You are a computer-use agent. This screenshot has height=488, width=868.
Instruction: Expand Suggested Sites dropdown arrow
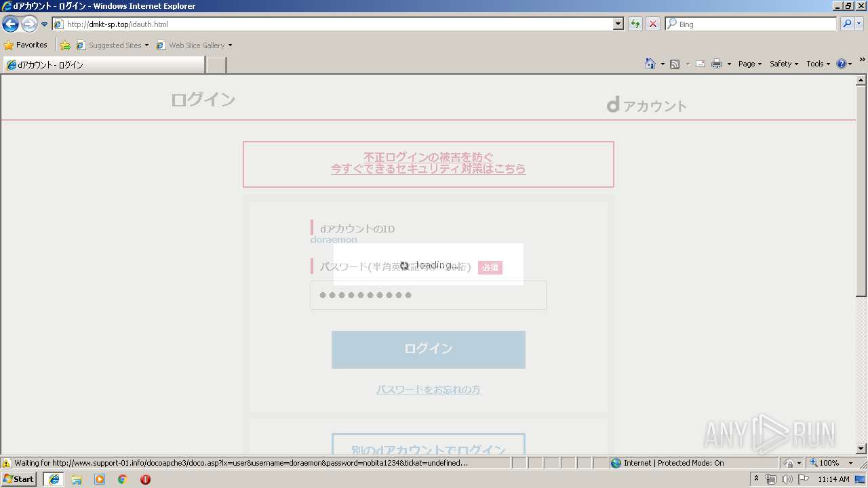tap(146, 45)
